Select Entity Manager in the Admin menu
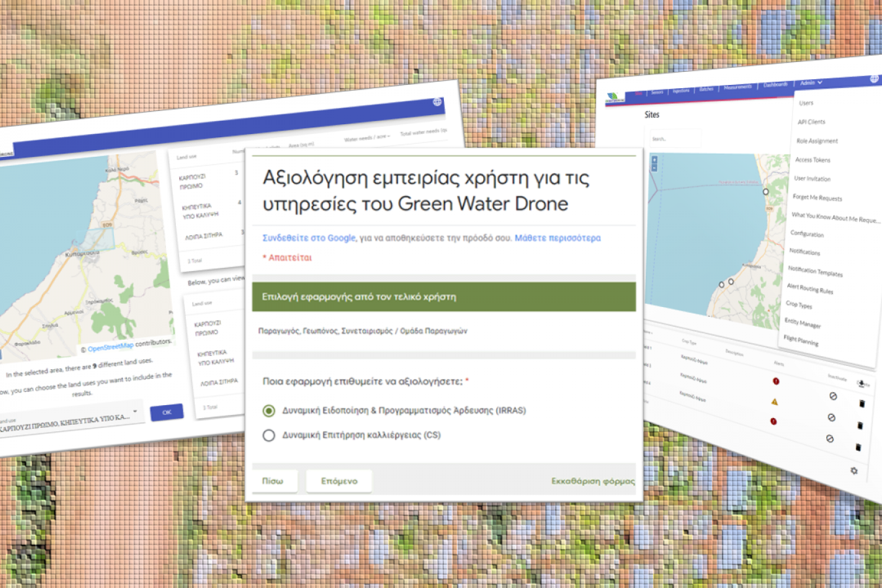 click(x=802, y=322)
